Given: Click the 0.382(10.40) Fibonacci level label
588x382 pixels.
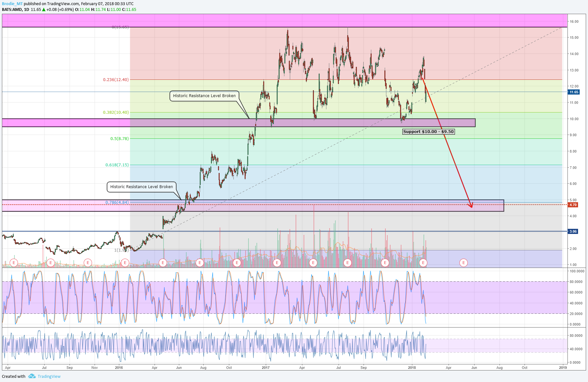Looking at the screenshot, I should pos(116,112).
